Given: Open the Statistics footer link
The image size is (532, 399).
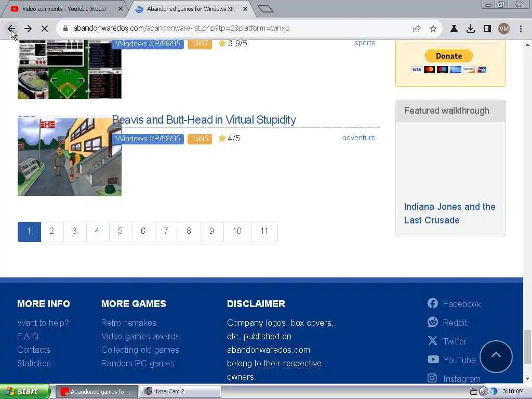Looking at the screenshot, I should 34,363.
